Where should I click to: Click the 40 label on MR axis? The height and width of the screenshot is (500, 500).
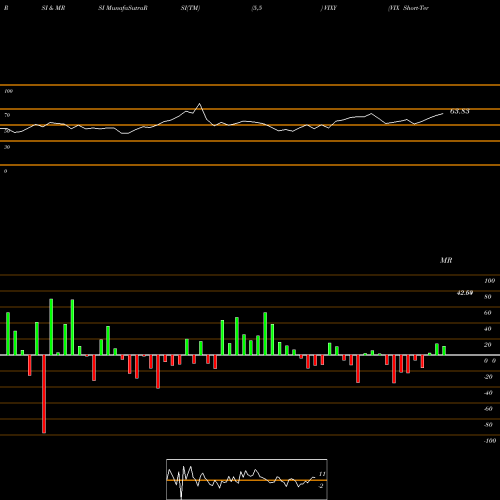(x=488, y=329)
